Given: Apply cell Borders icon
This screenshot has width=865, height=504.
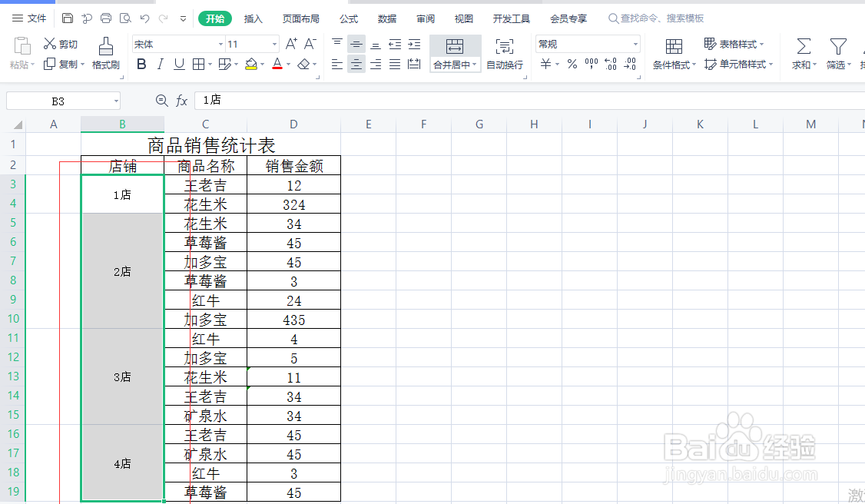Looking at the screenshot, I should 199,65.
